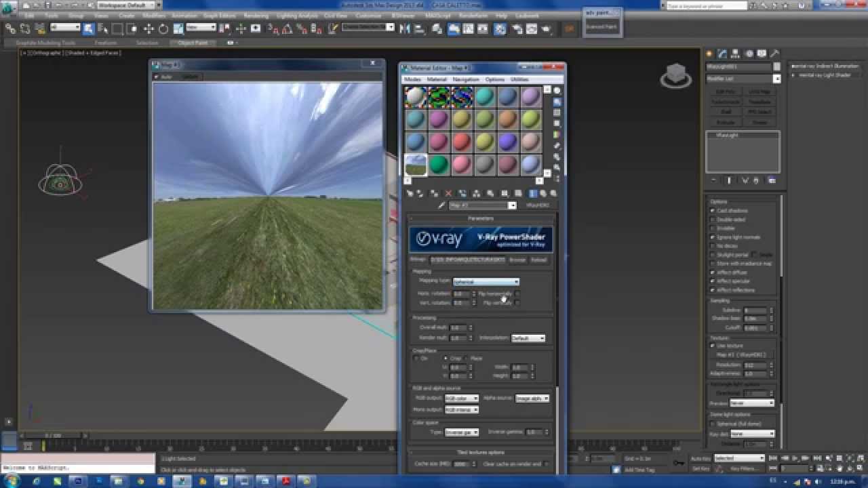Select the red sphere material sample slot
Screen dimensions: 868x488
pyautogui.click(x=461, y=142)
